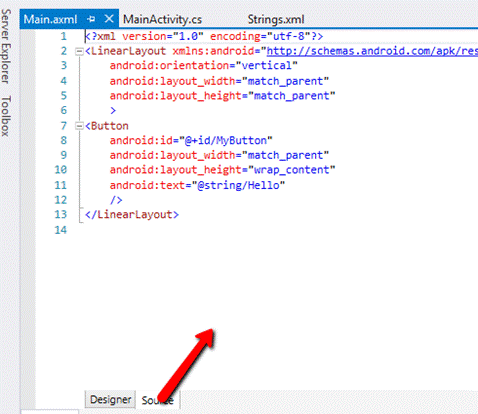Click line number 14 in the gutter
The height and width of the screenshot is (414, 478).
coord(61,230)
